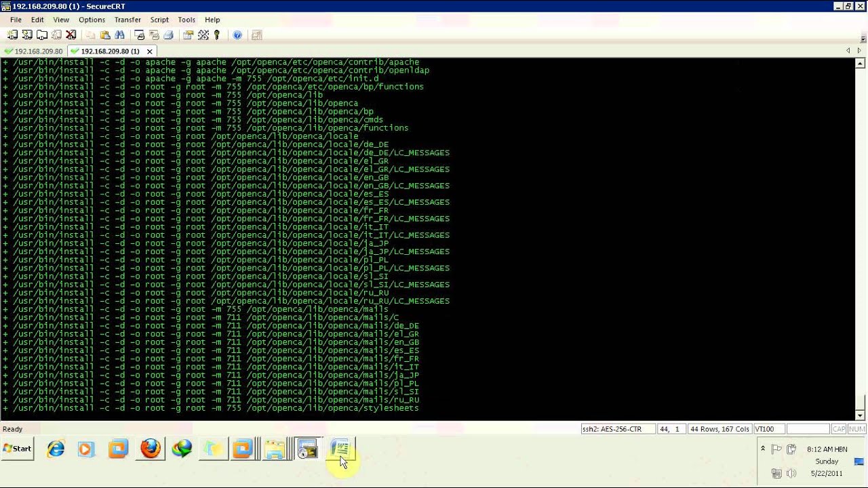Open Session Options from the toolbar
The image size is (868, 488).
pyautogui.click(x=189, y=35)
